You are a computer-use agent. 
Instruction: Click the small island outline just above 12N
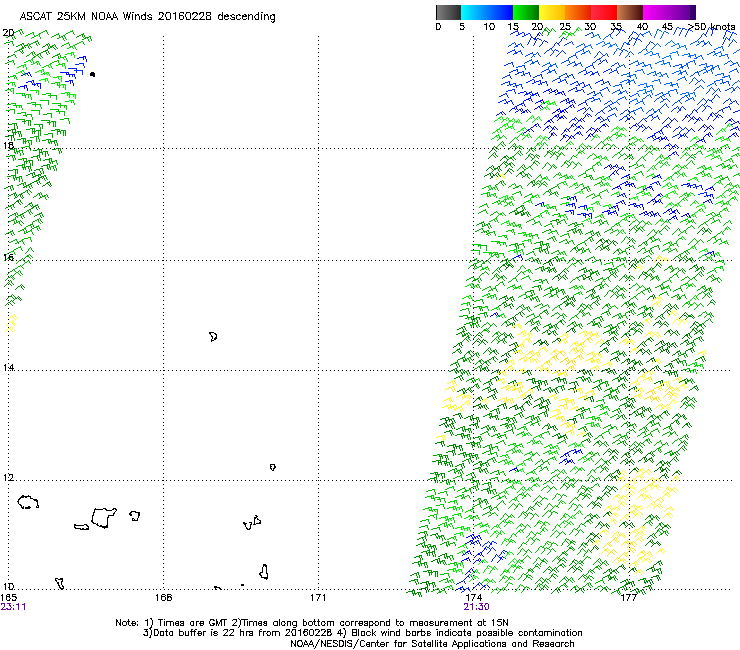273,467
